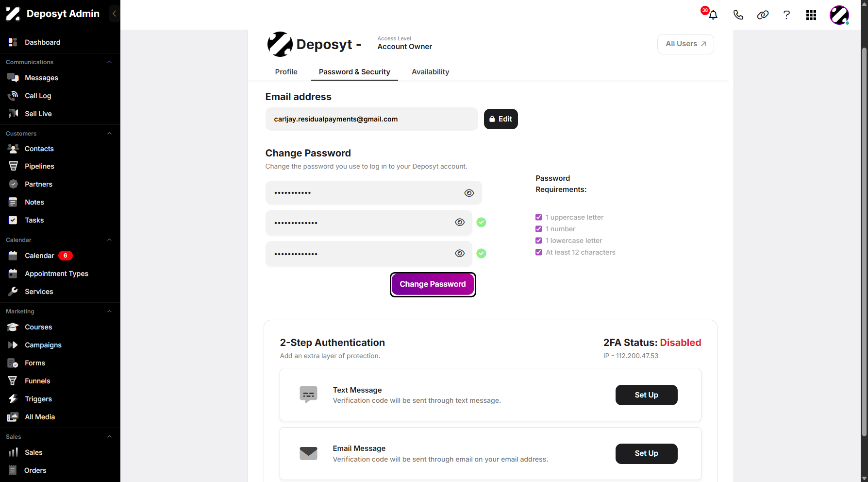Open the apps grid menu
The height and width of the screenshot is (482, 868).
[811, 15]
